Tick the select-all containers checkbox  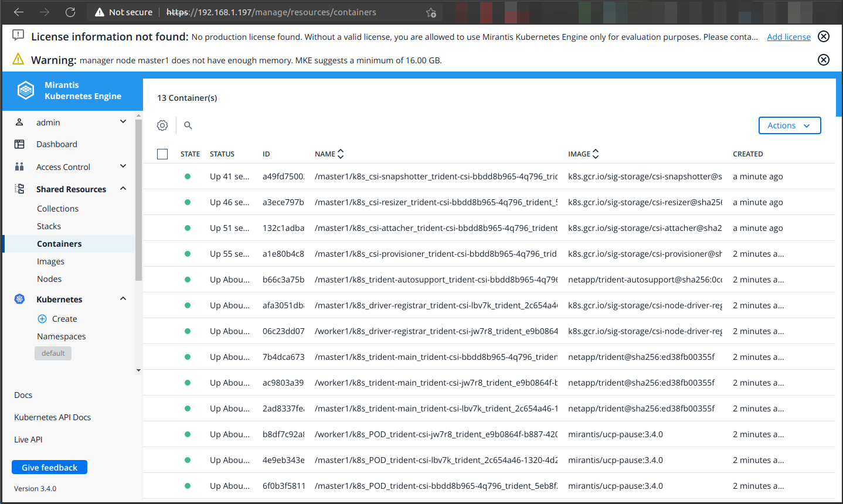pyautogui.click(x=162, y=154)
